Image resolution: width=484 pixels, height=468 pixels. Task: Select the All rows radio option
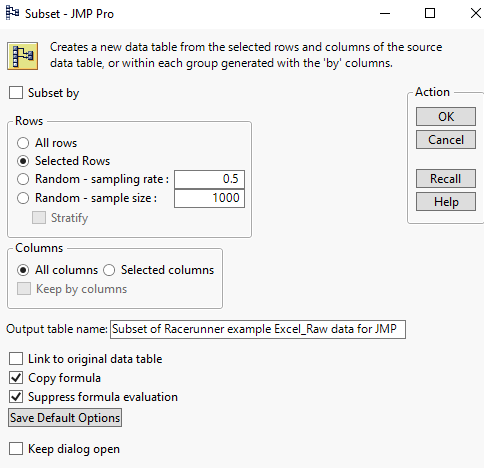(23, 143)
